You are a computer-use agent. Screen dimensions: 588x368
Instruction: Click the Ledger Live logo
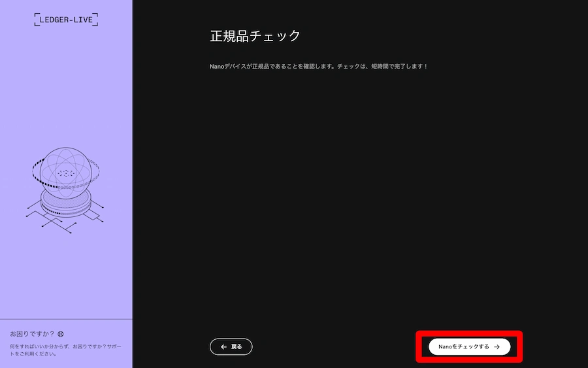pyautogui.click(x=66, y=20)
